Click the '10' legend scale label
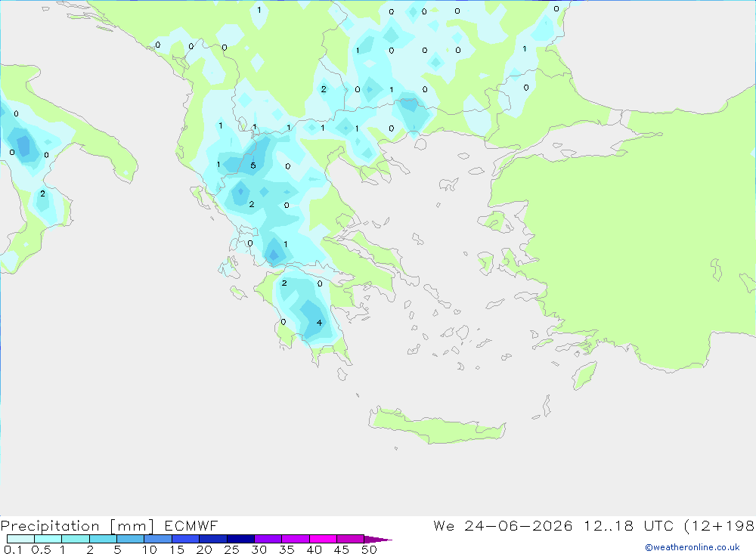 [x=150, y=549]
